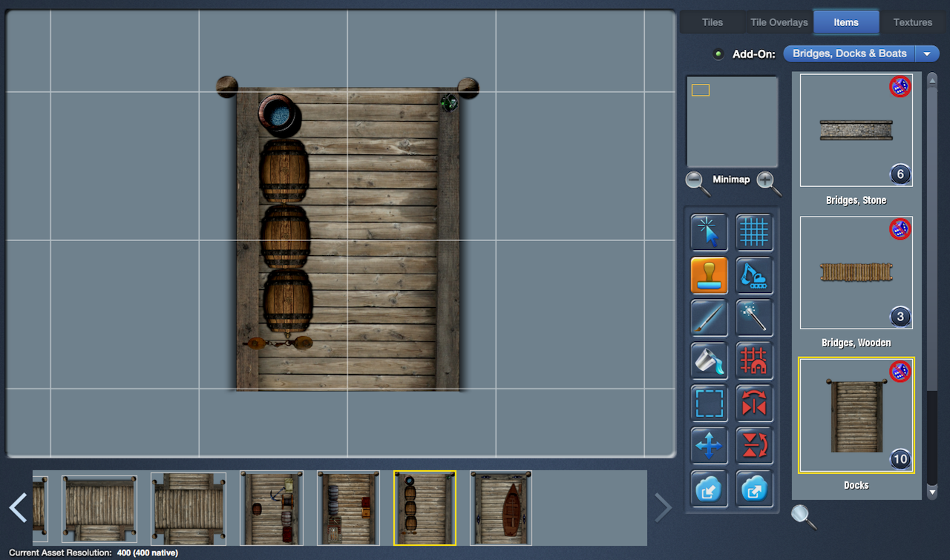Screen dimensions: 950x560
Task: Switch to the Items tab
Action: pos(846,22)
